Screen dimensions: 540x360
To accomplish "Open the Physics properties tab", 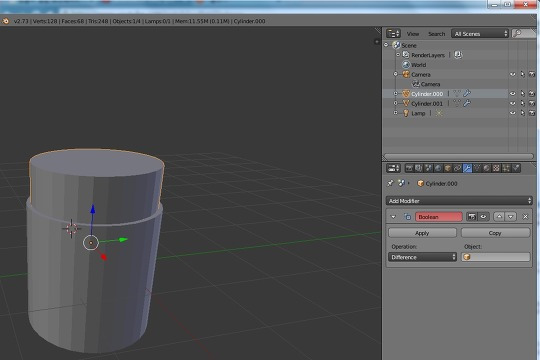I will pos(516,168).
